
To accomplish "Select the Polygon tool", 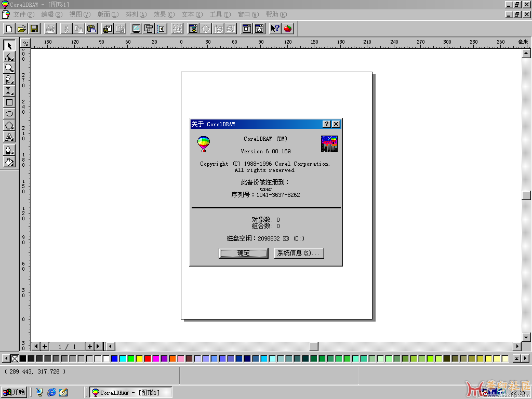I will coord(9,126).
